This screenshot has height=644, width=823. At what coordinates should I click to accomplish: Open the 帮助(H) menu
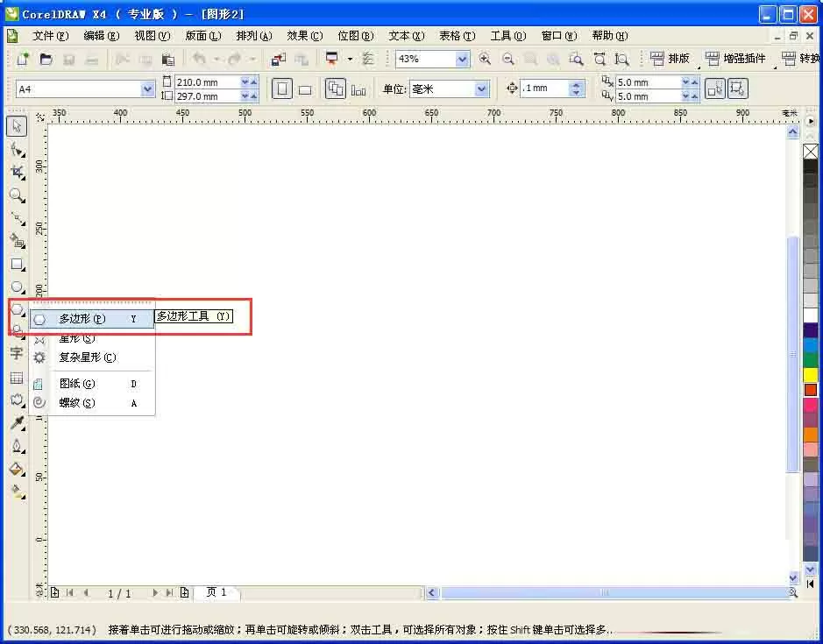click(610, 36)
